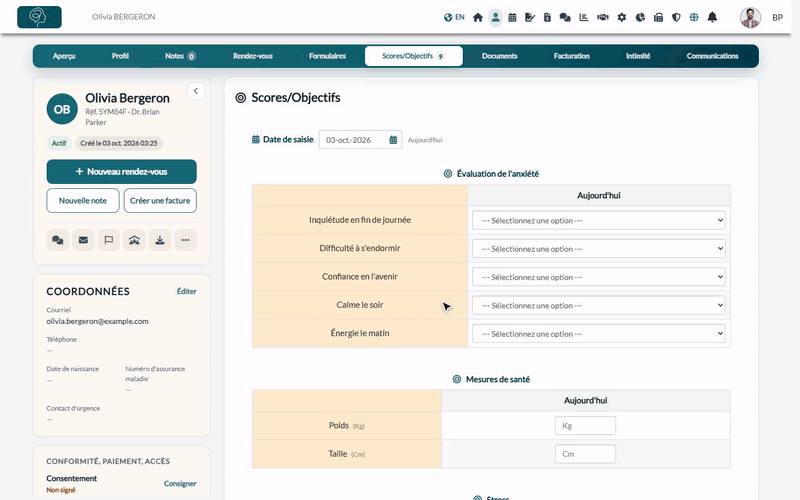Open the pie chart icon
The image size is (800, 500).
tap(640, 17)
